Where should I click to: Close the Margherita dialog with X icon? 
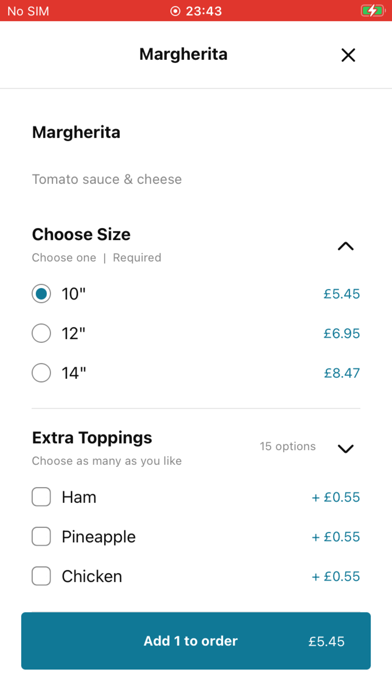348,55
